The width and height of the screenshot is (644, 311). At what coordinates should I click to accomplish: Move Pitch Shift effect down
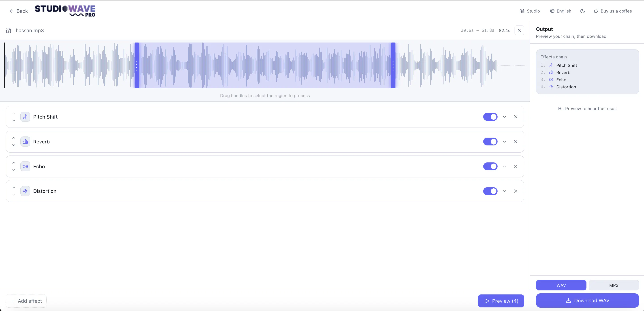pos(14,120)
